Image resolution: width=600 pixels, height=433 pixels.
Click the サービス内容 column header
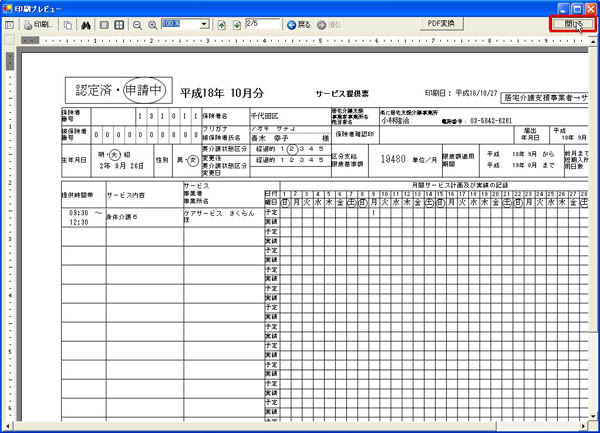145,195
